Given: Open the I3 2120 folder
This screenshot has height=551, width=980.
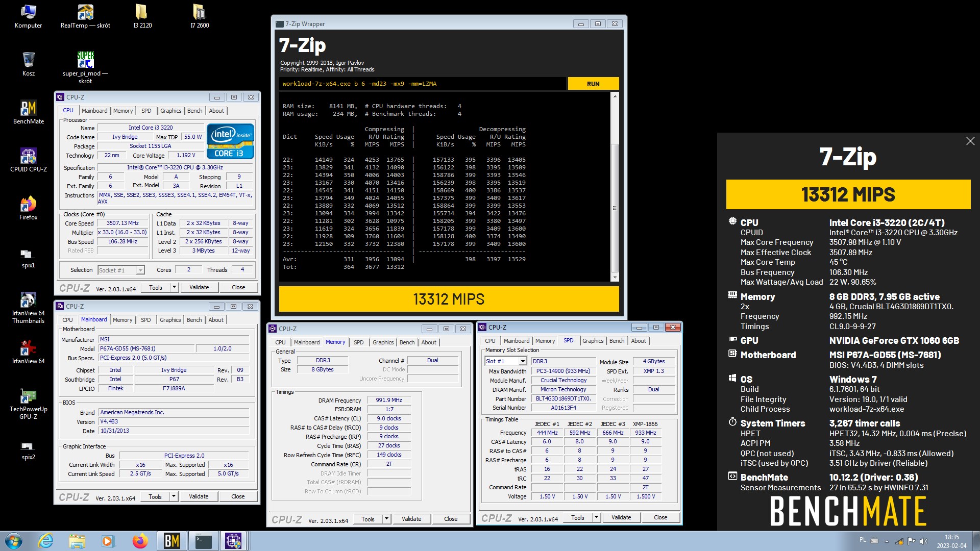Looking at the screenshot, I should [x=142, y=16].
